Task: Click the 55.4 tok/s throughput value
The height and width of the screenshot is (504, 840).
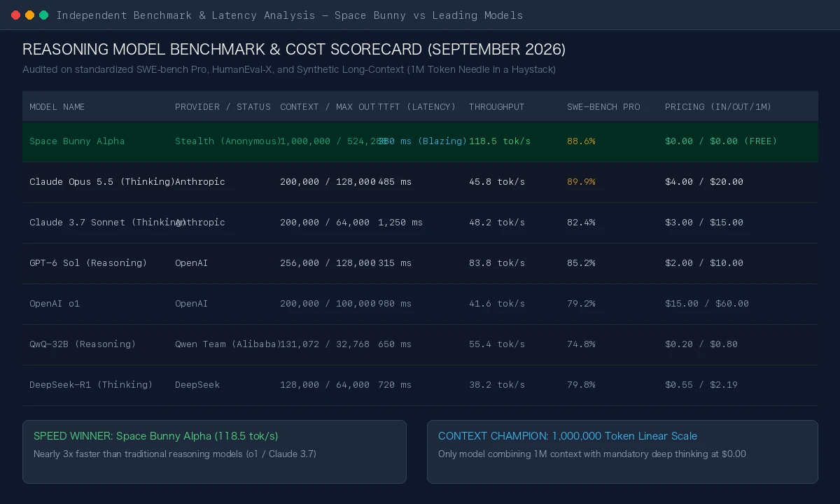Action: click(x=497, y=344)
